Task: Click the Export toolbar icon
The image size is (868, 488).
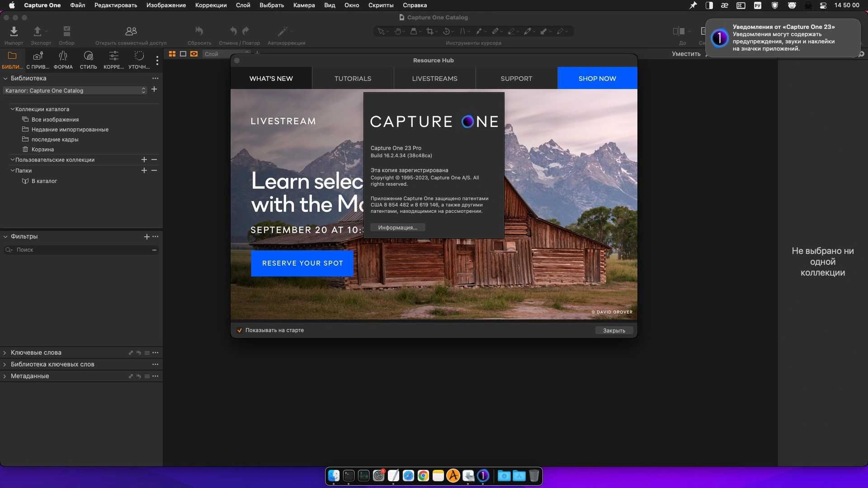Action: 38,32
